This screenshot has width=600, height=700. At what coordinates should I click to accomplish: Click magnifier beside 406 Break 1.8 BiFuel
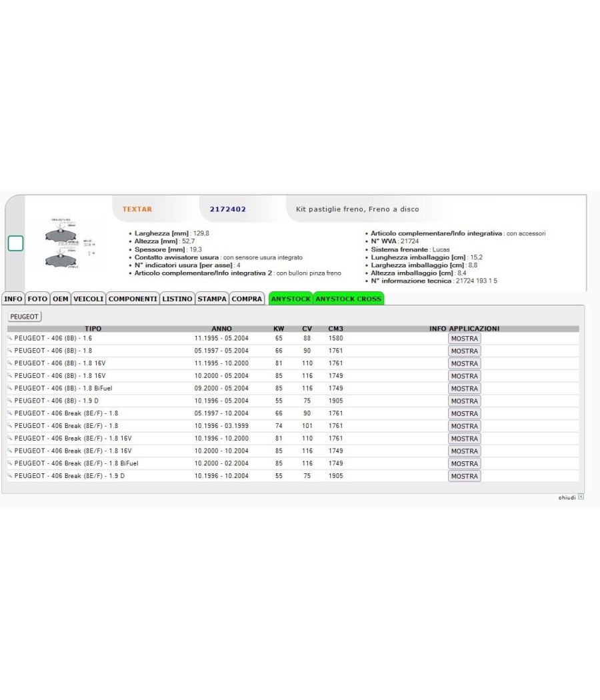[10, 463]
